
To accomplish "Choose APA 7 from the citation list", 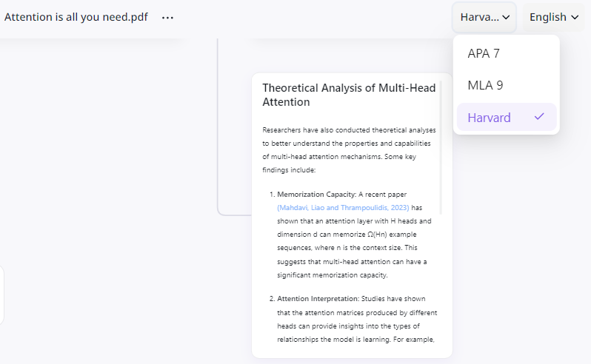I will point(506,53).
